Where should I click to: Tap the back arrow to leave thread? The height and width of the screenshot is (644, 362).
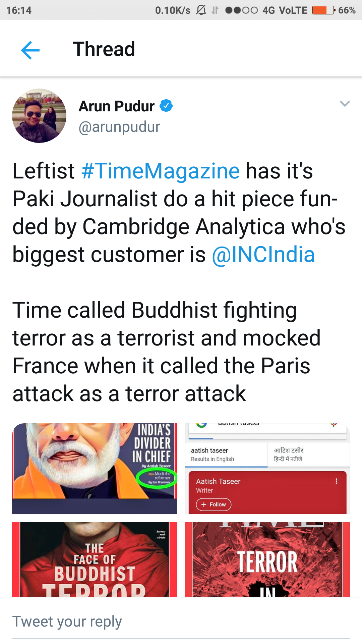point(30,50)
